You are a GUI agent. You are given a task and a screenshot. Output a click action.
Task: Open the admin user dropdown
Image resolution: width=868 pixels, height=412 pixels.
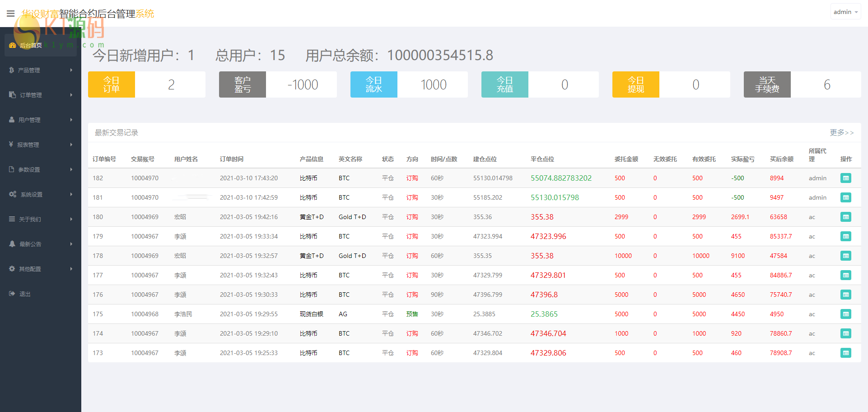coord(845,12)
